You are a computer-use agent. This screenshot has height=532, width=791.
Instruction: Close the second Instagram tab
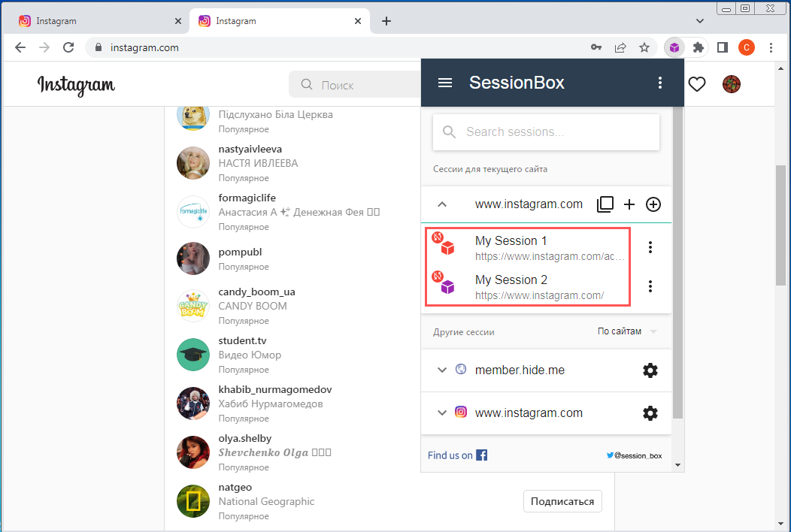(x=358, y=21)
